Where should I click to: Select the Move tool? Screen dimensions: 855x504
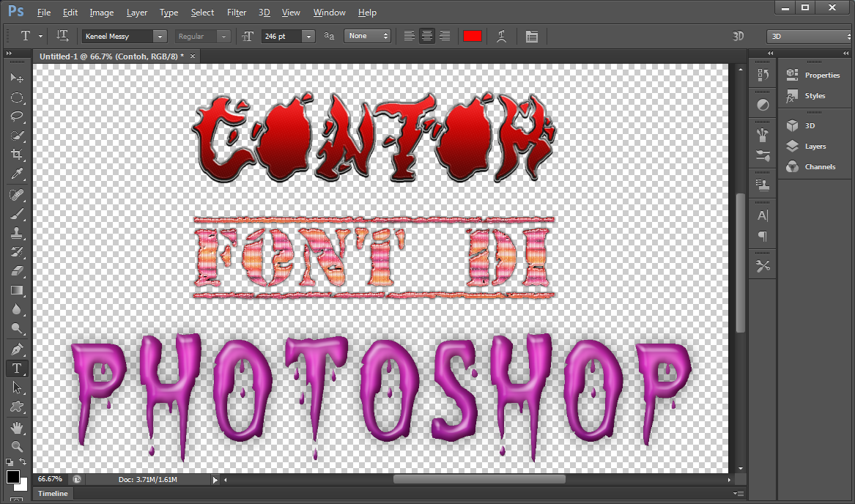coord(17,78)
